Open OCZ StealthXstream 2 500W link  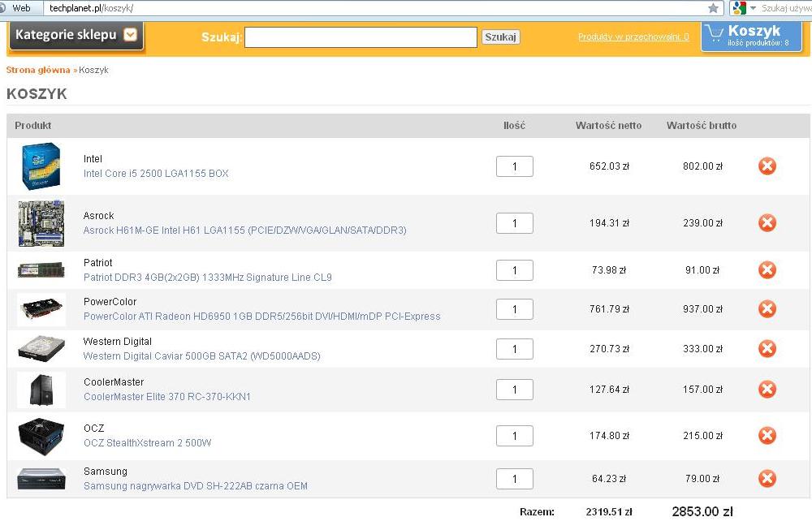point(148,443)
